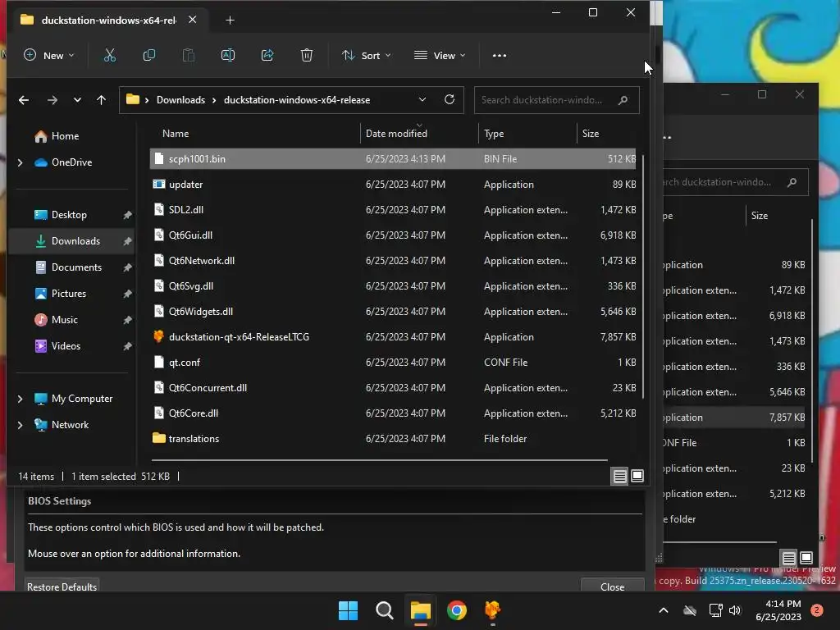Add a new tab with plus button
This screenshot has width=840, height=630.
pos(230,21)
